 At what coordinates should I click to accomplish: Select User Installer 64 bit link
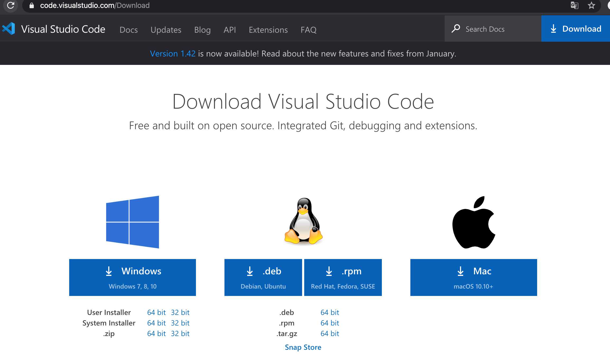point(156,312)
